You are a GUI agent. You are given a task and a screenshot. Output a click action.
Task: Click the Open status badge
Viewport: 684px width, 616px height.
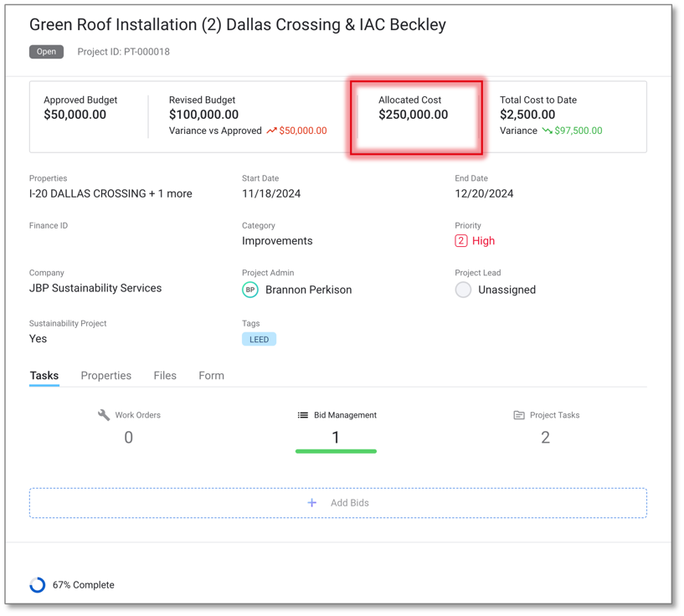(46, 52)
